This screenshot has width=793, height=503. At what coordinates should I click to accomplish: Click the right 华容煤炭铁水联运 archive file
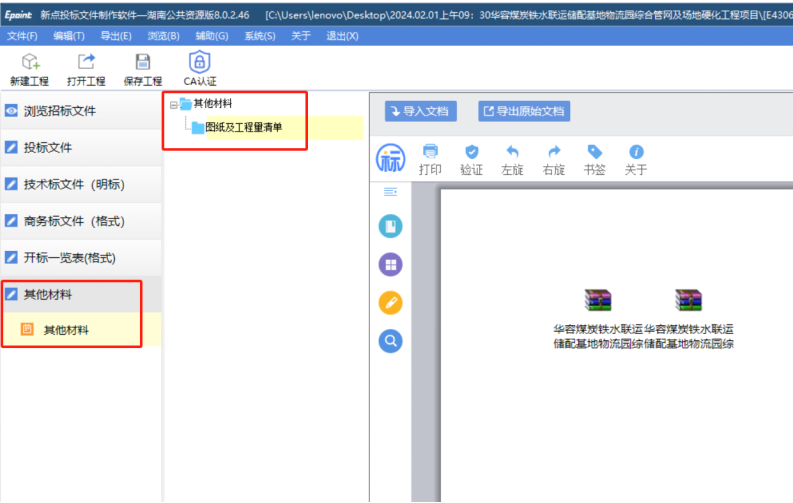(x=689, y=319)
